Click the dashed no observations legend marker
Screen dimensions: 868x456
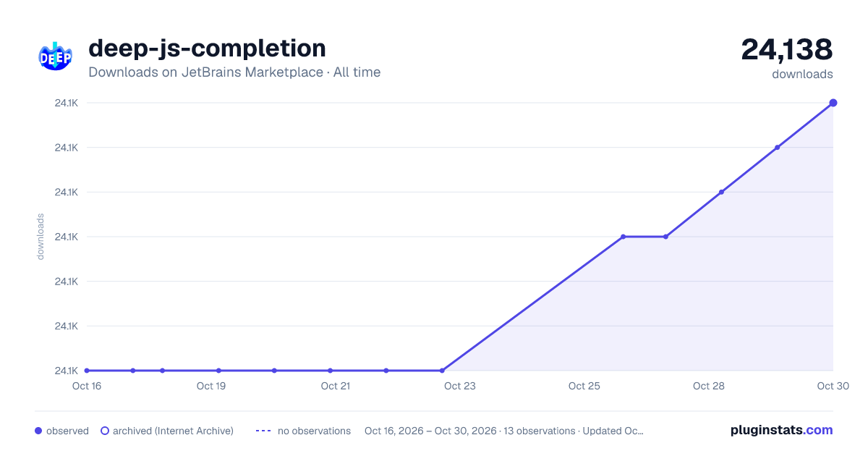pyautogui.click(x=263, y=431)
